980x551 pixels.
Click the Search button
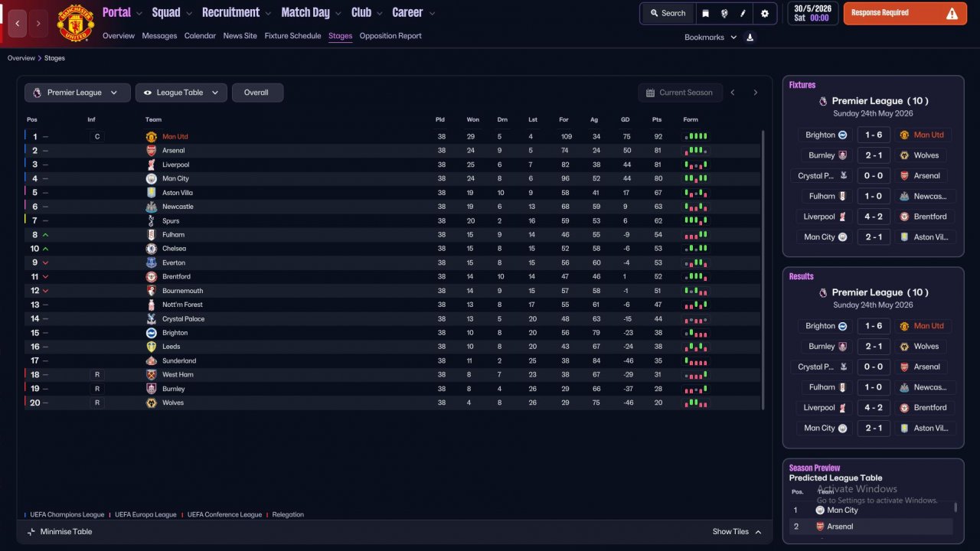click(x=668, y=13)
